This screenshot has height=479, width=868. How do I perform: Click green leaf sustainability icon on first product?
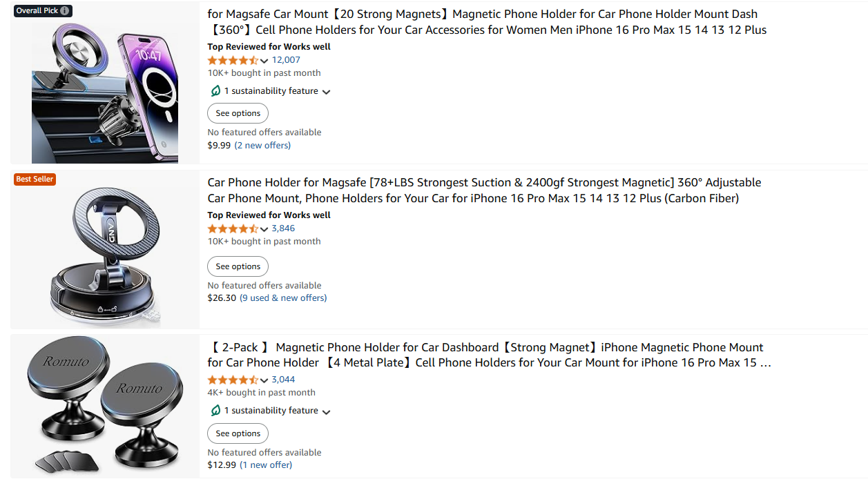215,91
